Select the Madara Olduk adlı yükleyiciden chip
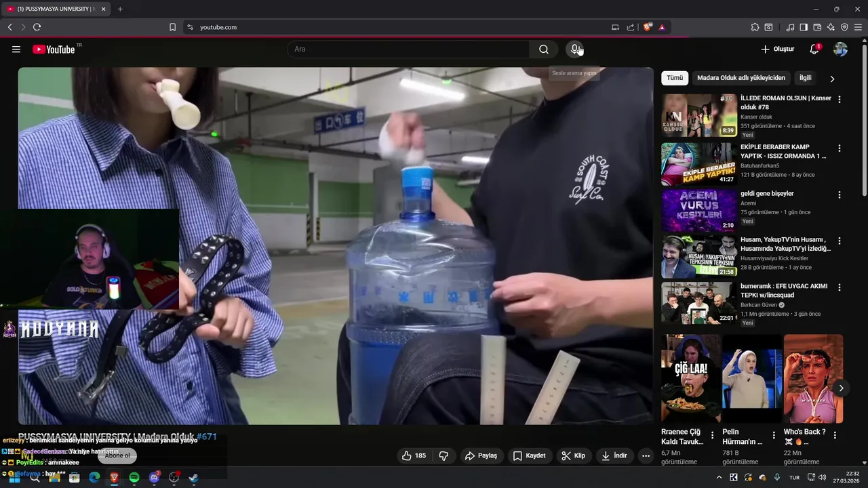This screenshot has width=868, height=488. [x=741, y=78]
